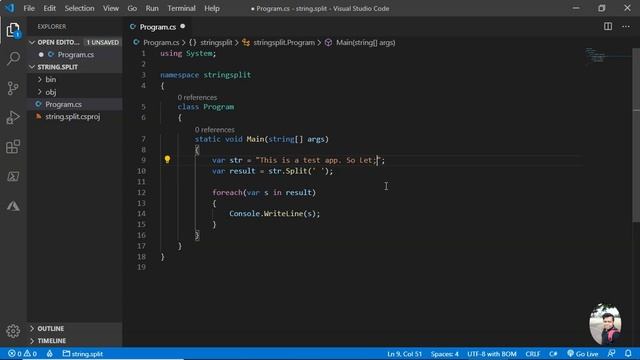Open the activity bar icon below Extensions
640x360 pixels.
click(13, 176)
